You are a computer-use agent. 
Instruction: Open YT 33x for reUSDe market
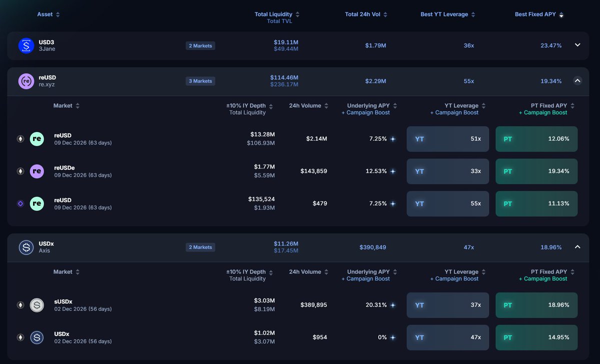pyautogui.click(x=448, y=171)
